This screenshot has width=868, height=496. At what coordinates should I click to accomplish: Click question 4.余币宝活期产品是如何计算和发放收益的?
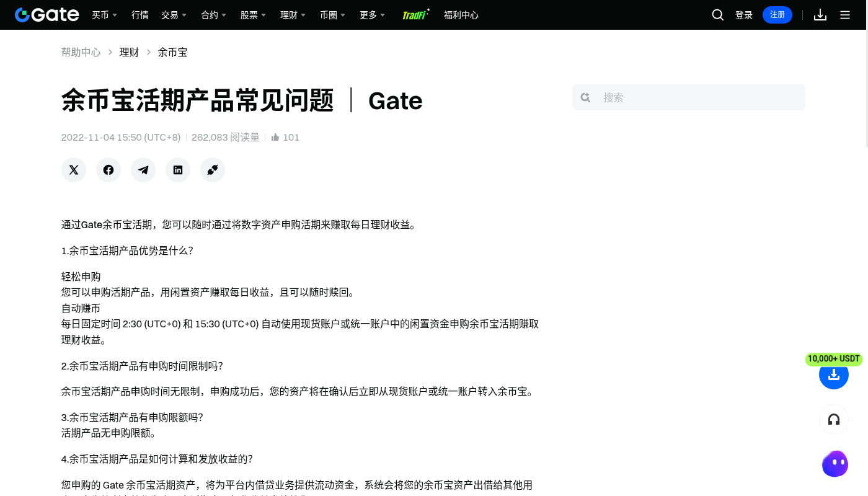(x=157, y=459)
